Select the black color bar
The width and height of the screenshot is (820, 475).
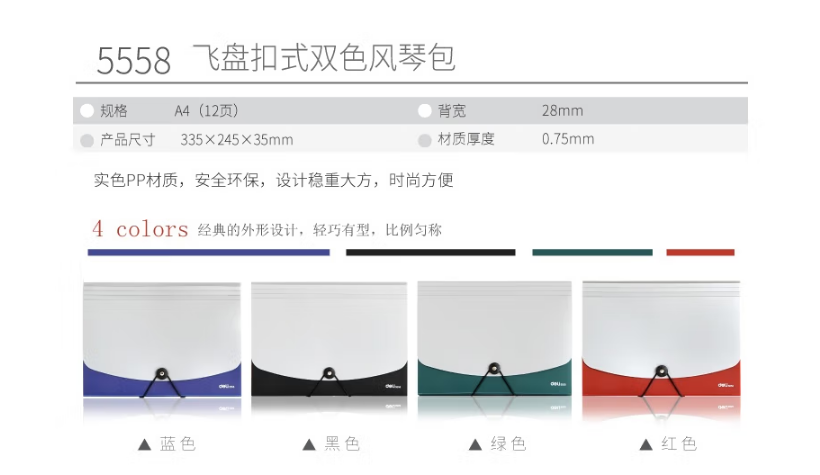coord(430,253)
